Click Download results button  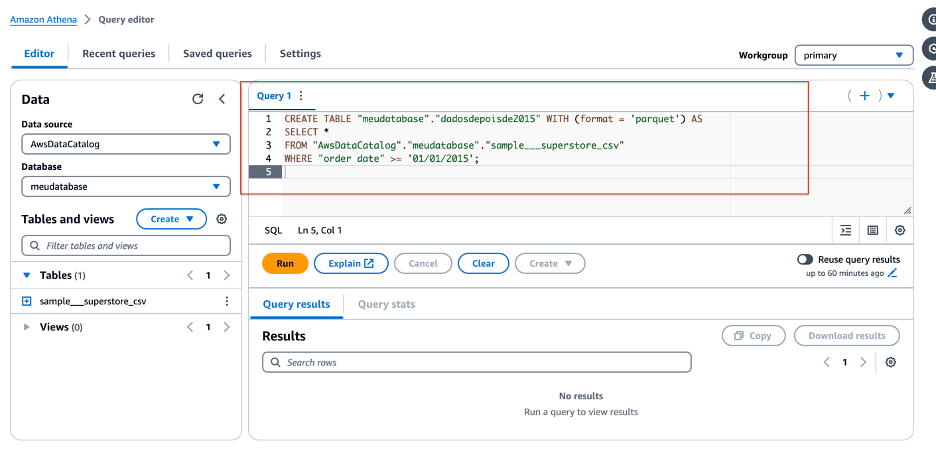(x=847, y=336)
